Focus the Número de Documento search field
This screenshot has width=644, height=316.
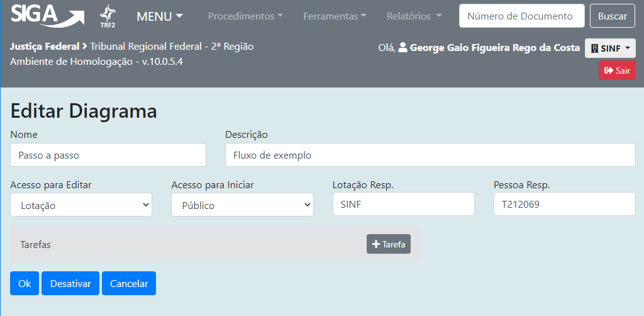(521, 16)
